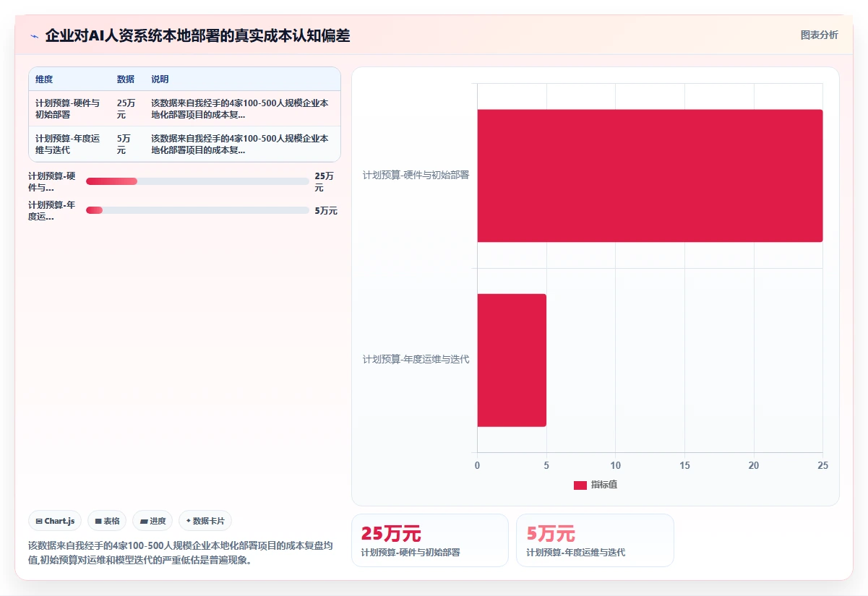Image resolution: width=868 pixels, height=596 pixels.
Task: Click the footnote paragraph about 成本复盘均值
Action: pos(180,553)
